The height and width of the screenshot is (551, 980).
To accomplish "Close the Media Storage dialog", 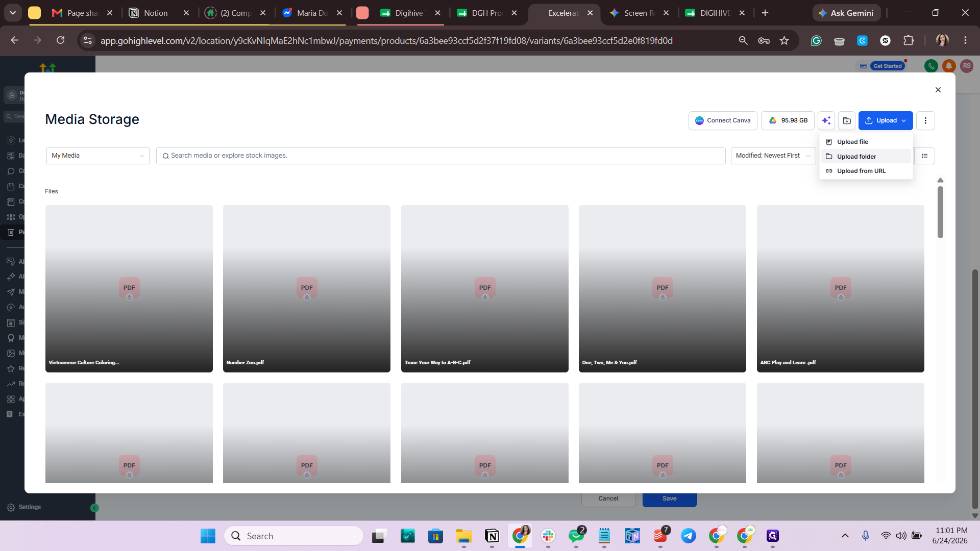I will pyautogui.click(x=938, y=90).
